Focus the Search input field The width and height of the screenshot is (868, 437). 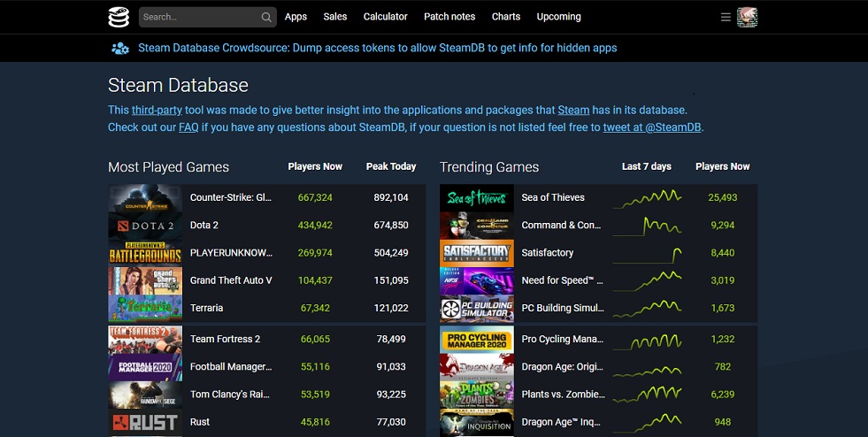(208, 17)
